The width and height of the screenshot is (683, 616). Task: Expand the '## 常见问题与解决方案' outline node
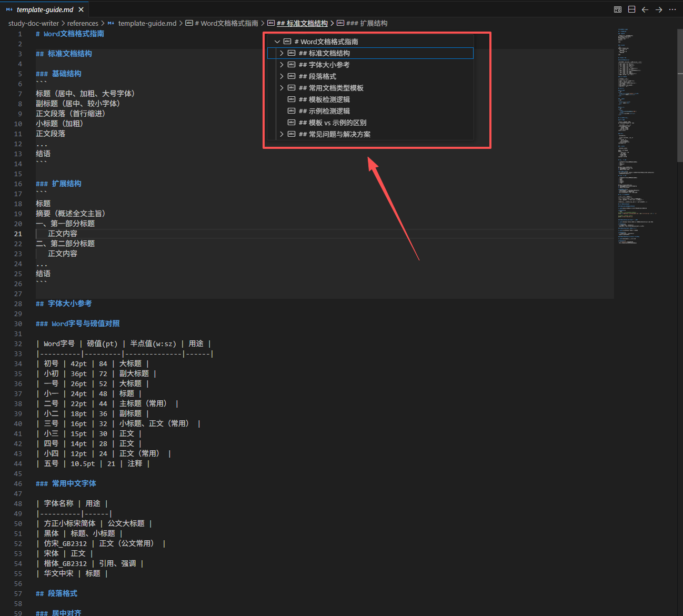coord(282,134)
